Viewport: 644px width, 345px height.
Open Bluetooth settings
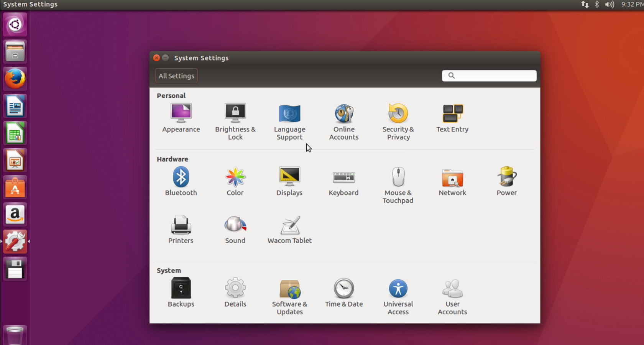click(181, 181)
